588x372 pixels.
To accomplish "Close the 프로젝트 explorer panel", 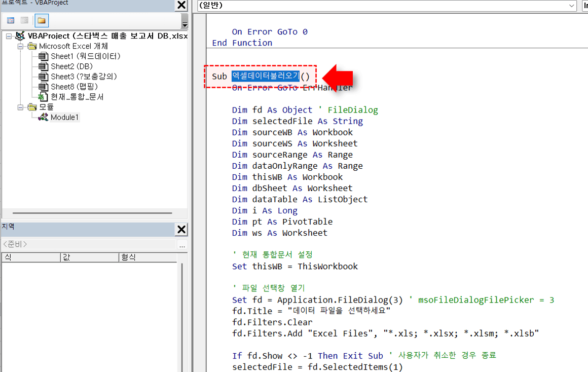I will [181, 5].
